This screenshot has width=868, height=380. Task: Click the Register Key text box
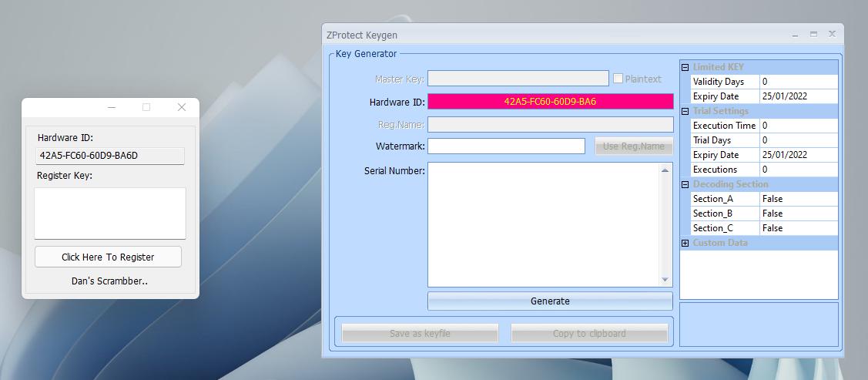[x=110, y=214]
